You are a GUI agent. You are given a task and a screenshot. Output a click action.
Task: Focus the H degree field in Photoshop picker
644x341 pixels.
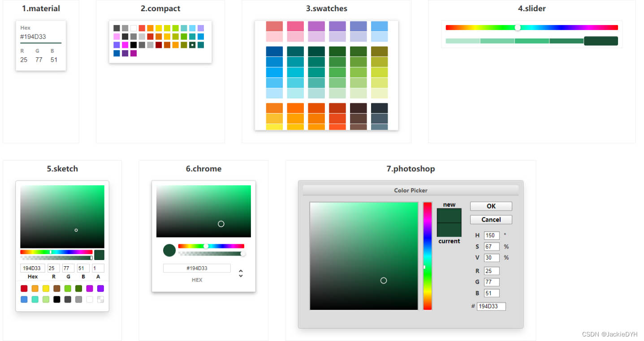click(x=491, y=235)
